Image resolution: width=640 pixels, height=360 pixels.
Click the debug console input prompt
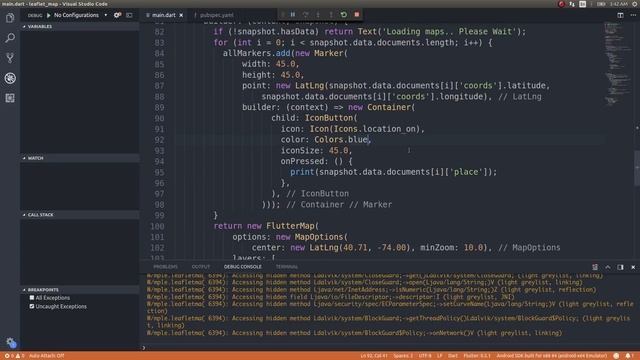390,348
